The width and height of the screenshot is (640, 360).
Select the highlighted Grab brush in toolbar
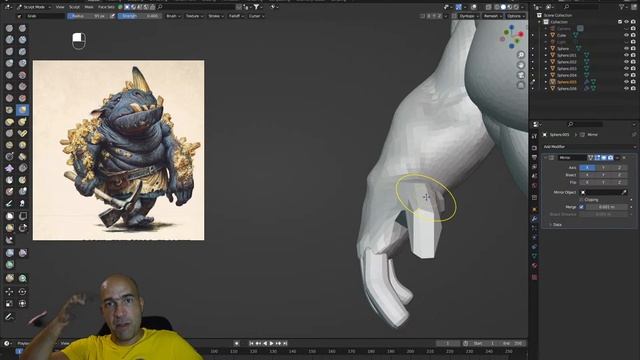[22, 110]
